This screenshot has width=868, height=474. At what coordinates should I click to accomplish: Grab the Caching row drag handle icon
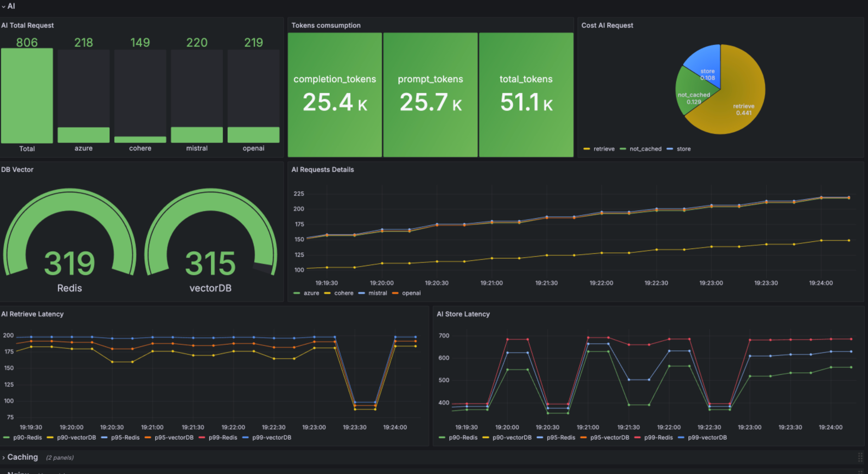(860, 457)
